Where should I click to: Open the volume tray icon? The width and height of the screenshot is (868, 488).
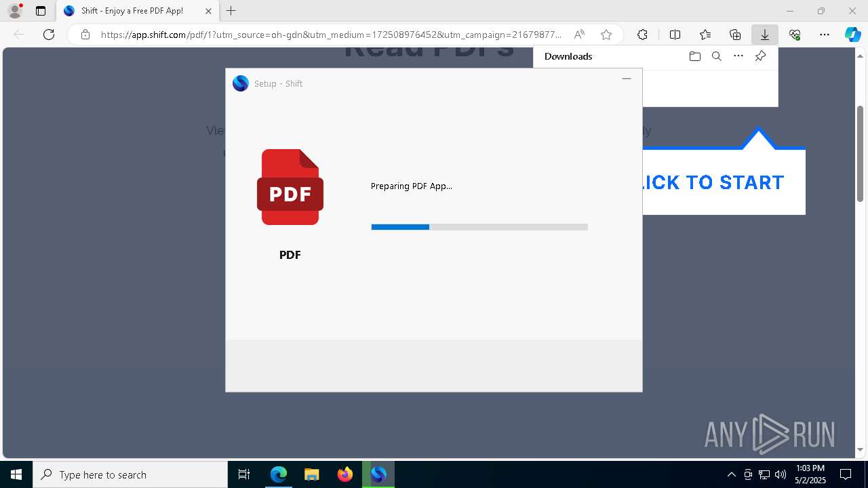pyautogui.click(x=780, y=474)
